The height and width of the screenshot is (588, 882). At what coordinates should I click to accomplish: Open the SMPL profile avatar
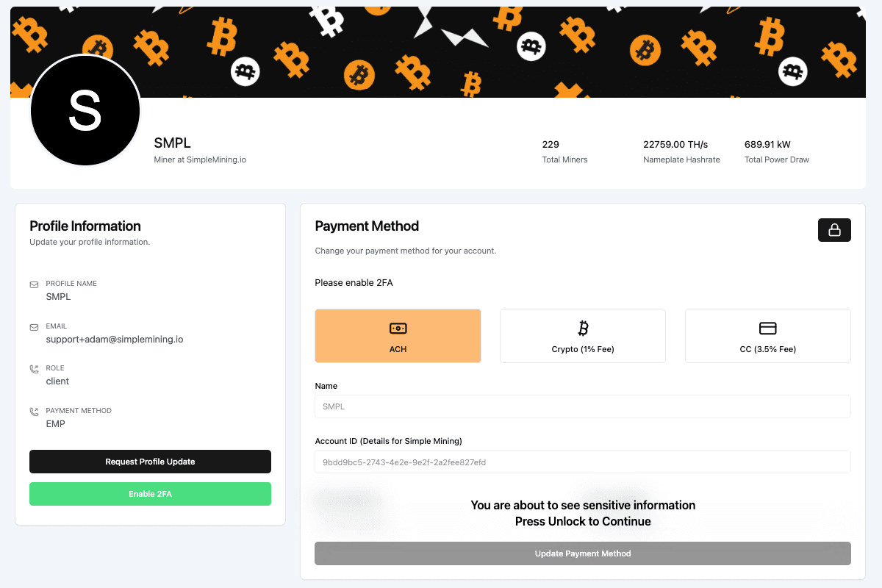(85, 110)
